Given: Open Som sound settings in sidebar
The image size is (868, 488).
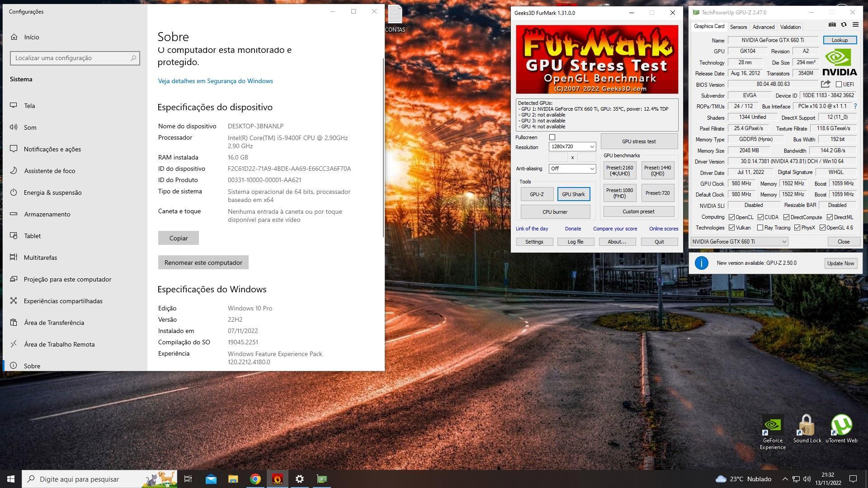Looking at the screenshot, I should click(75, 127).
